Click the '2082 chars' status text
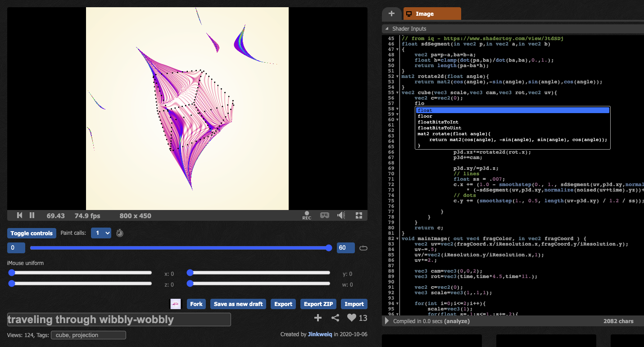This screenshot has height=347, width=644. pos(618,321)
